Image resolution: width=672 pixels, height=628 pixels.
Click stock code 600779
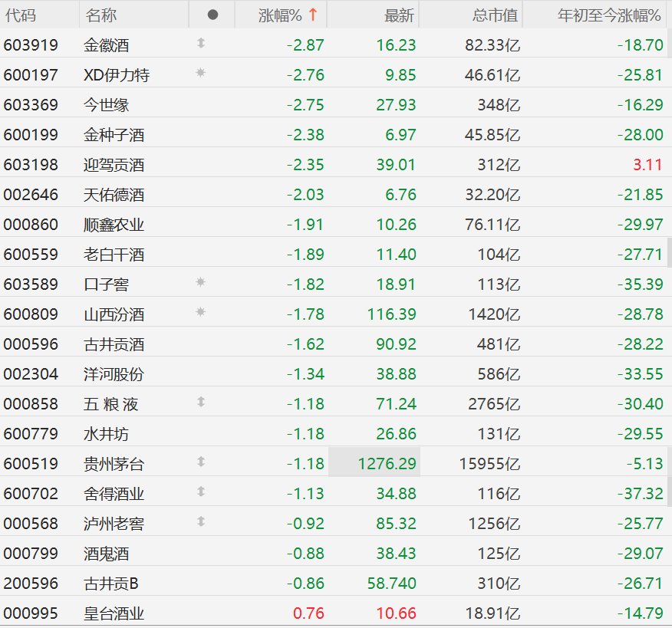(31, 434)
